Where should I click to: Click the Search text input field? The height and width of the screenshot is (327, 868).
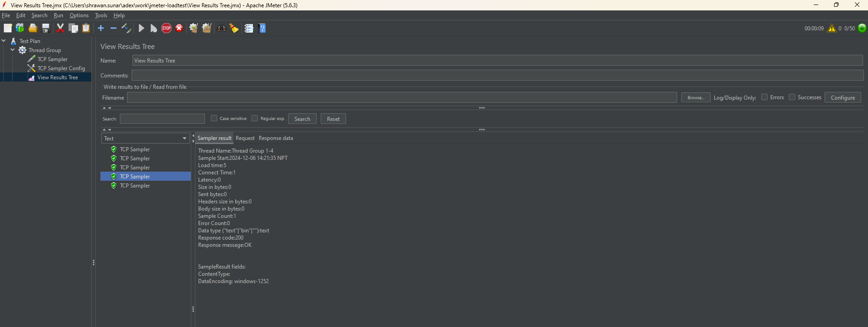pos(162,119)
